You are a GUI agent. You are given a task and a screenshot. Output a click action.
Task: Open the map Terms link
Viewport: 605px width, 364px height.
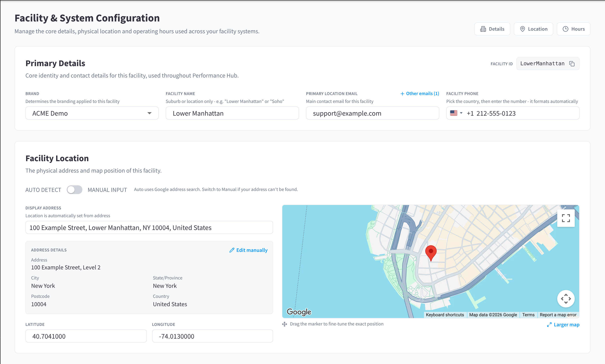528,315
